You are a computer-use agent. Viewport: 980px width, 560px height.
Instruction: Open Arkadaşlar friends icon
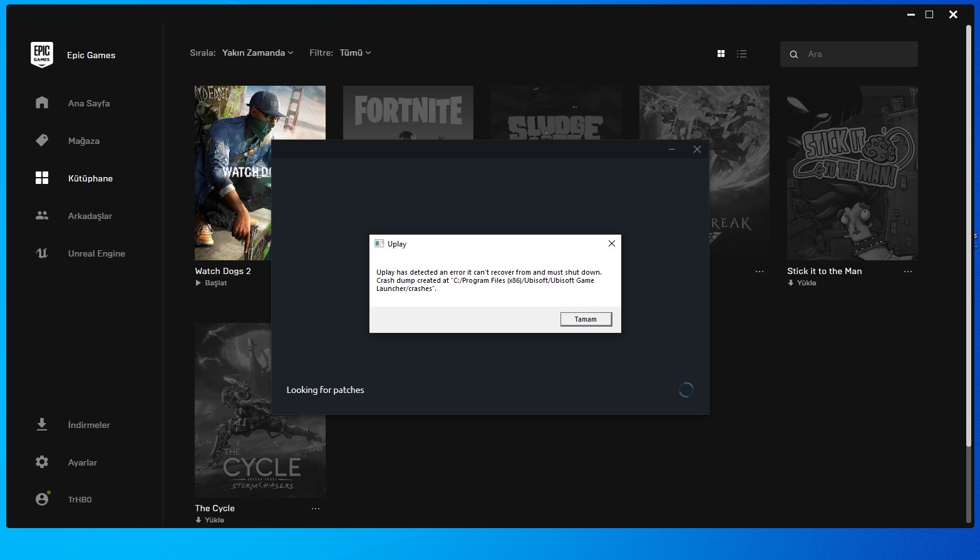point(42,215)
